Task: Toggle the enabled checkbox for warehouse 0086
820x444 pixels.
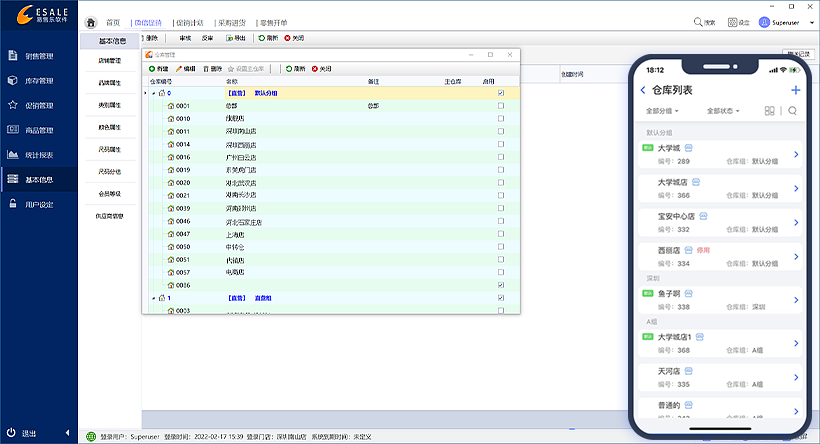Action: (x=501, y=285)
